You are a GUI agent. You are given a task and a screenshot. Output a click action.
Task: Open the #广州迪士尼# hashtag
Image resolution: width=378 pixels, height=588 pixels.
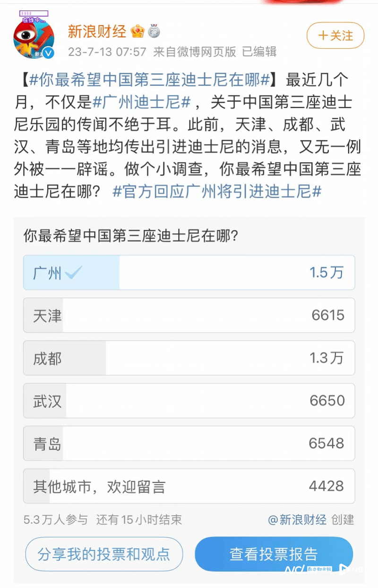tap(142, 102)
